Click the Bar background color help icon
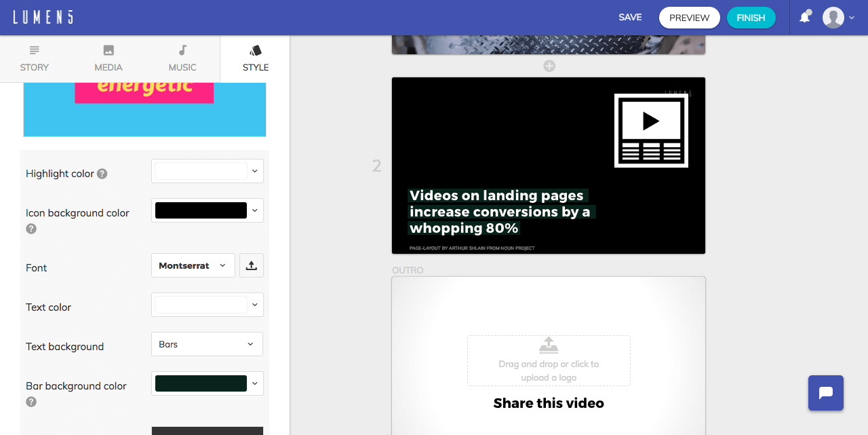The width and height of the screenshot is (868, 435). pos(31,402)
